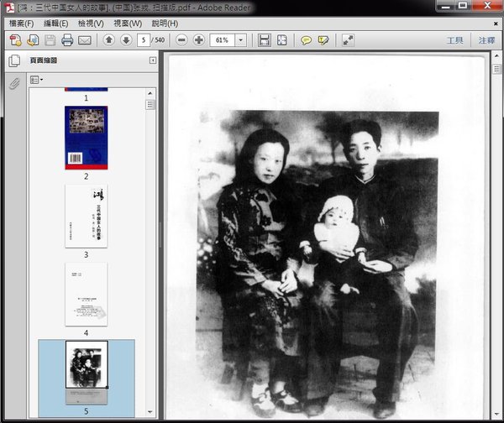Image resolution: width=504 pixels, height=423 pixels.
Task: Go to next page with down arrow
Action: [x=126, y=40]
